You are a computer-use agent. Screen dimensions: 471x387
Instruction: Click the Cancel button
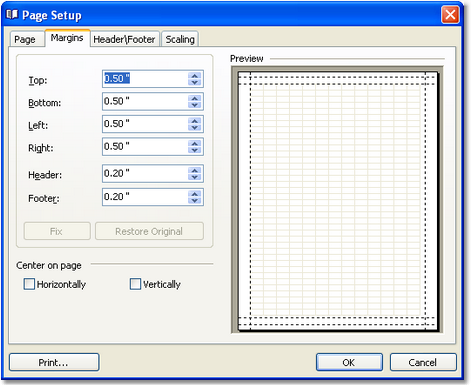pyautogui.click(x=423, y=362)
